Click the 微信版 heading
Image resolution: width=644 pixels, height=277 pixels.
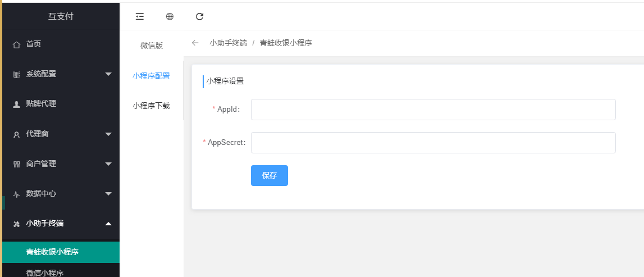[x=152, y=46]
